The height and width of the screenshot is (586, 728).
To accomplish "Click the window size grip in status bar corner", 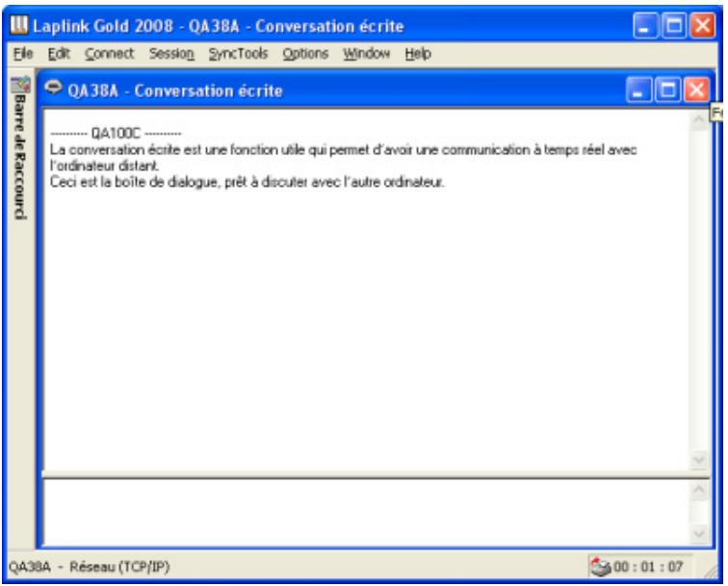I will click(711, 572).
